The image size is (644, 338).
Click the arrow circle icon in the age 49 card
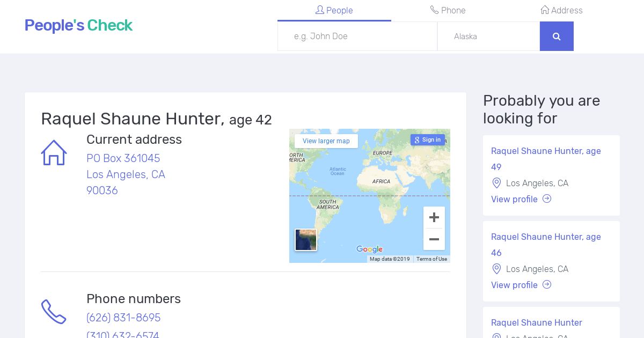547,199
